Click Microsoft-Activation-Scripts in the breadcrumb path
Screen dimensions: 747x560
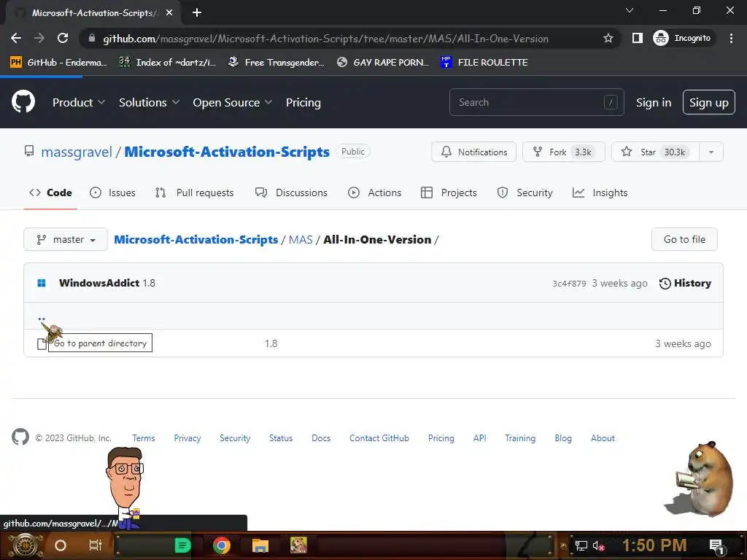(x=196, y=239)
